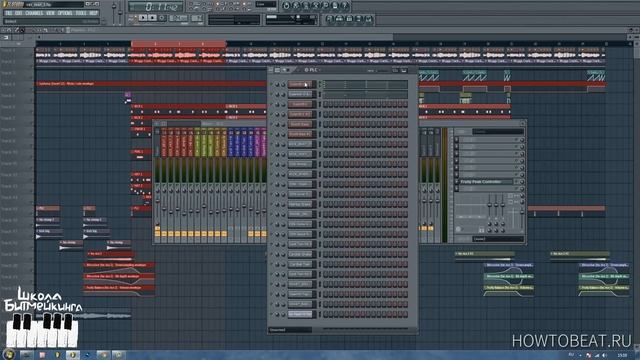The image size is (640, 360).
Task: Open keyboard editor icon in step sequencer
Action: (395, 70)
